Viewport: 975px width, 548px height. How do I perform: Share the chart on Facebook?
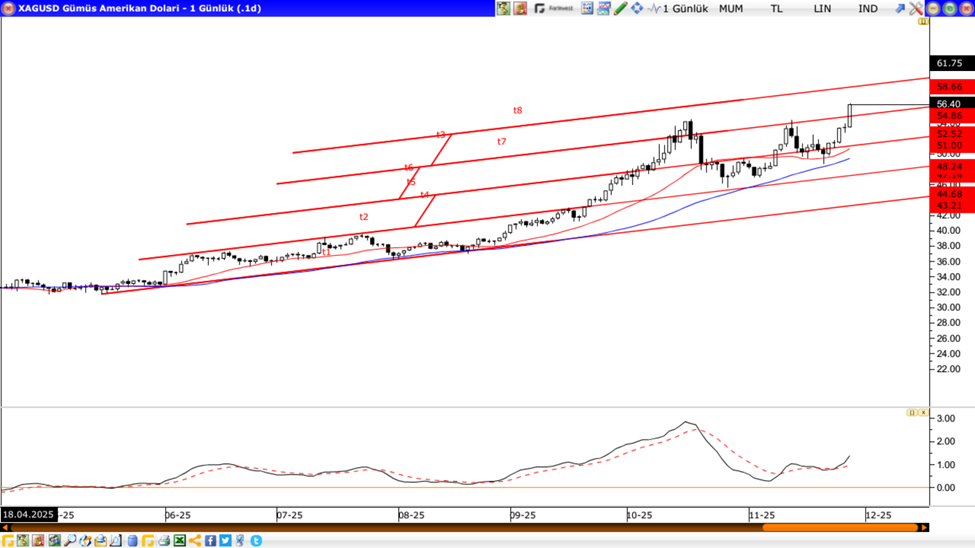pyautogui.click(x=211, y=541)
